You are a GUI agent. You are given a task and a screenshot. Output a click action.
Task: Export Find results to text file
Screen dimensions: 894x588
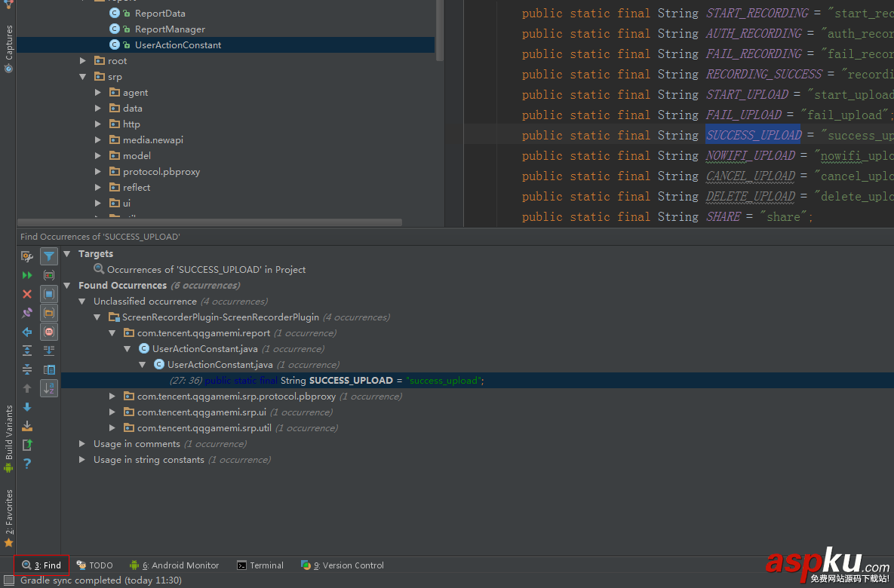[27, 426]
